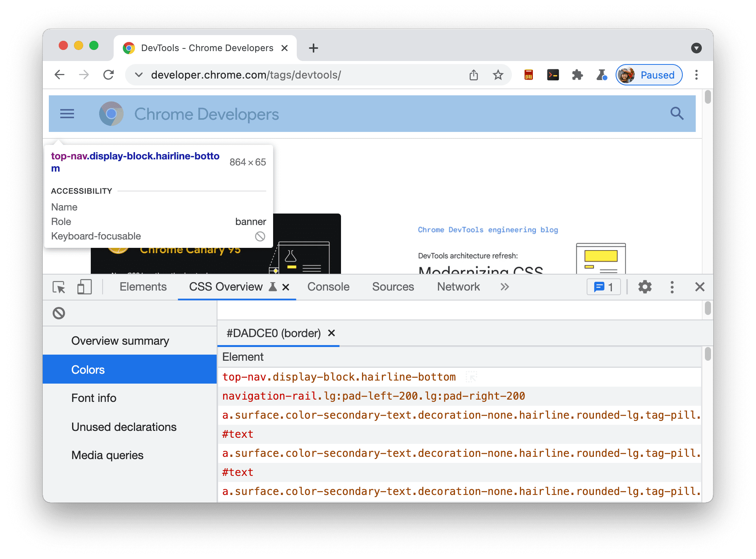Click the DevTools settings gear icon
Image resolution: width=756 pixels, height=559 pixels.
tap(645, 287)
